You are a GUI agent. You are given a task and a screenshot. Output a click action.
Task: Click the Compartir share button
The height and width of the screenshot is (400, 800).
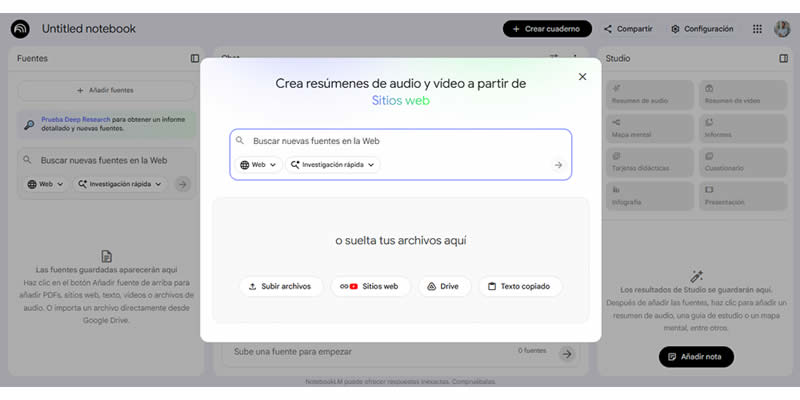[628, 29]
